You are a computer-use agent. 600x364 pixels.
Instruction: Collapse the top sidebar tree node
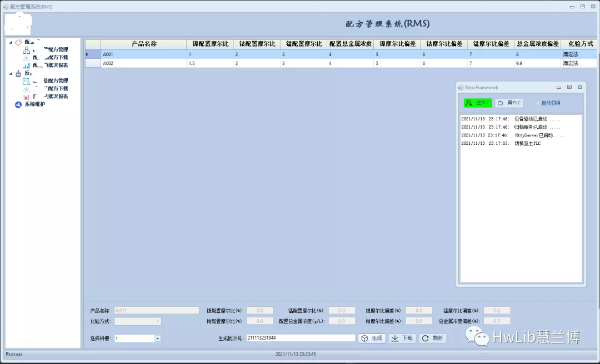[x=12, y=42]
